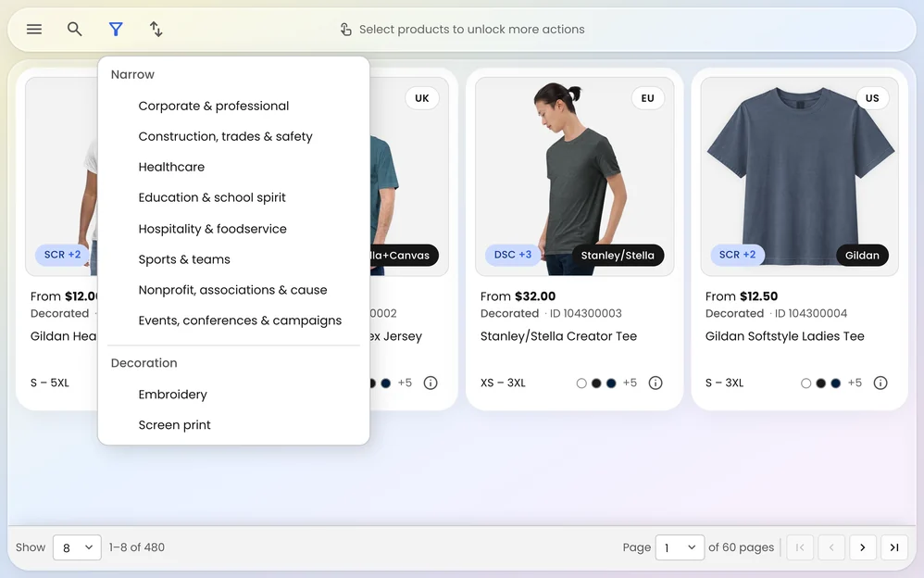Click the Gildan brand tag on US card

click(862, 256)
